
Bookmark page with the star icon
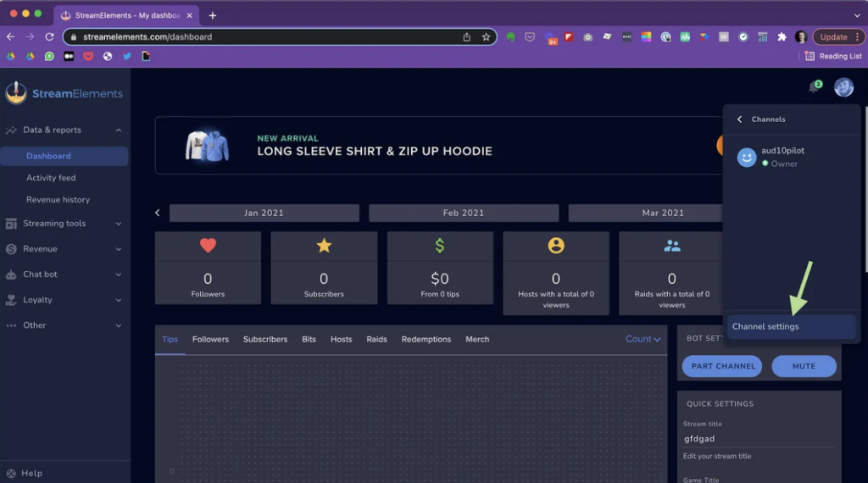tap(486, 37)
